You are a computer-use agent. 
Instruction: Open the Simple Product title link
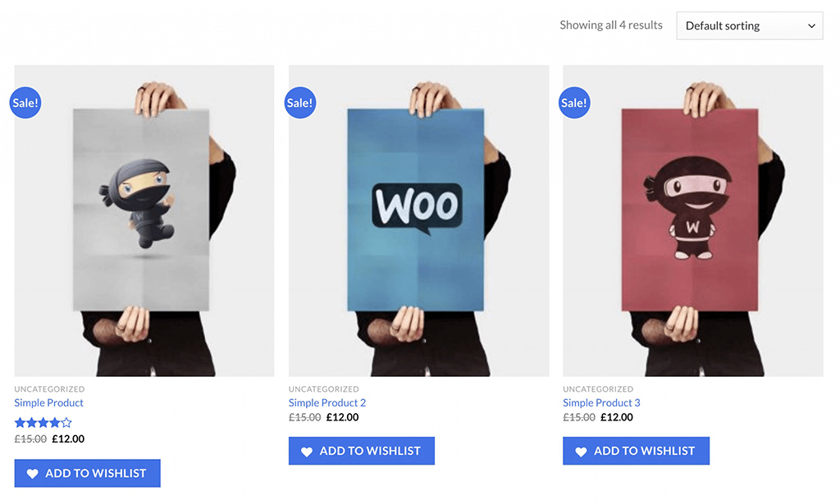coord(48,403)
